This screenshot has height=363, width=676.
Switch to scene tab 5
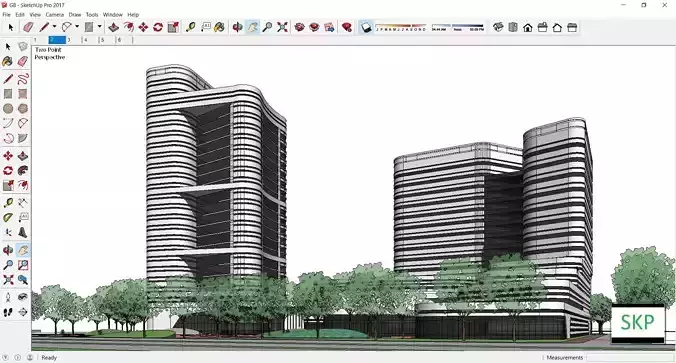pyautogui.click(x=107, y=40)
